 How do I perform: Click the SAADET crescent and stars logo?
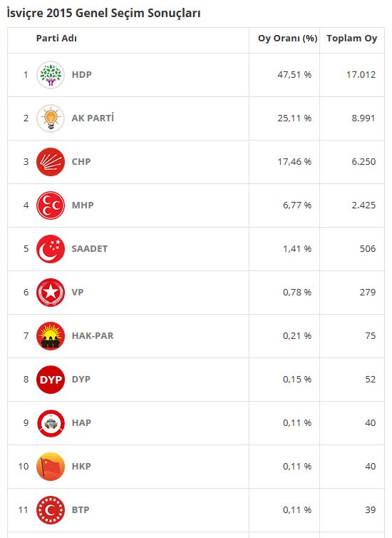pos(51,249)
